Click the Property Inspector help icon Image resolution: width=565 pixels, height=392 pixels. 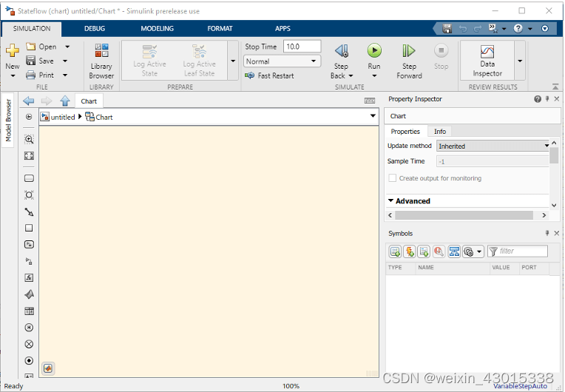(x=538, y=98)
